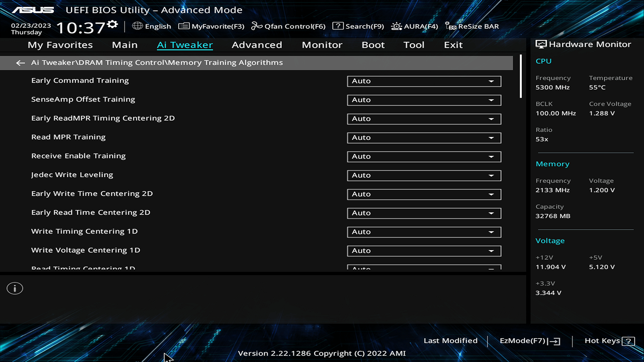Open Write Voltage Centering 1D dropdown

pos(424,251)
